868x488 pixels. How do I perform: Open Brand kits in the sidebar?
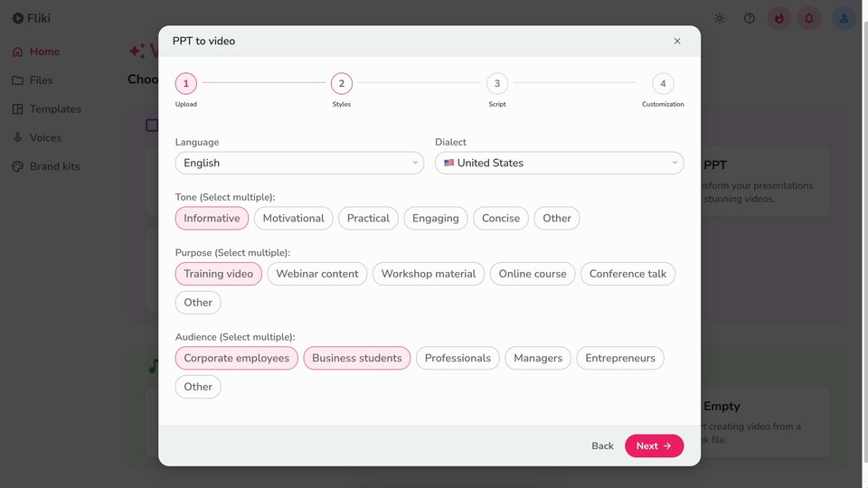[55, 166]
